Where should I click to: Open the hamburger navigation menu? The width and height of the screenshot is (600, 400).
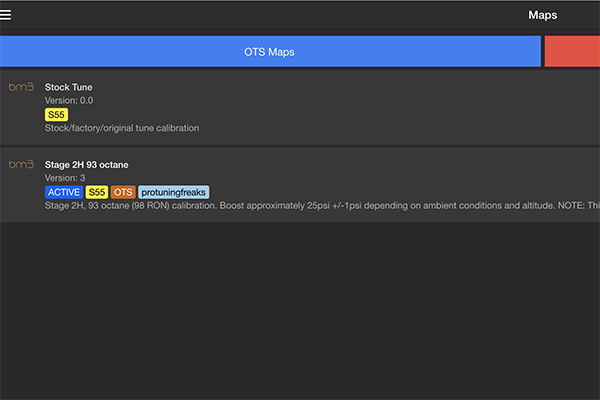(x=7, y=15)
